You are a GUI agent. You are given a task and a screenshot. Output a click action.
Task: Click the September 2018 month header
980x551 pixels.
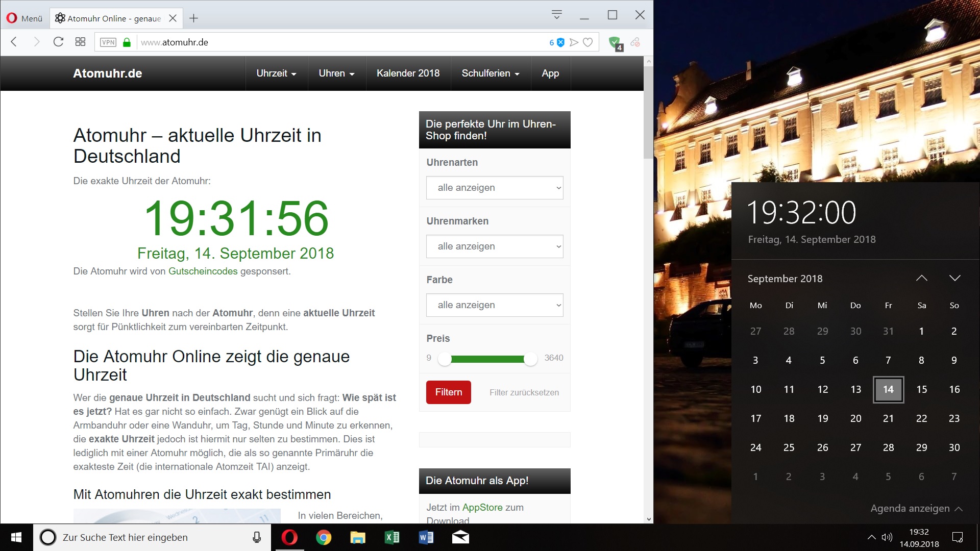pos(785,279)
